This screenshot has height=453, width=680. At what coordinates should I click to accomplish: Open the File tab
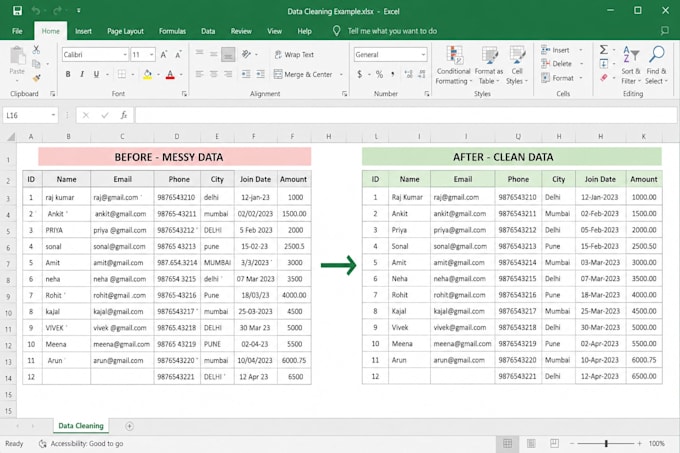point(17,31)
